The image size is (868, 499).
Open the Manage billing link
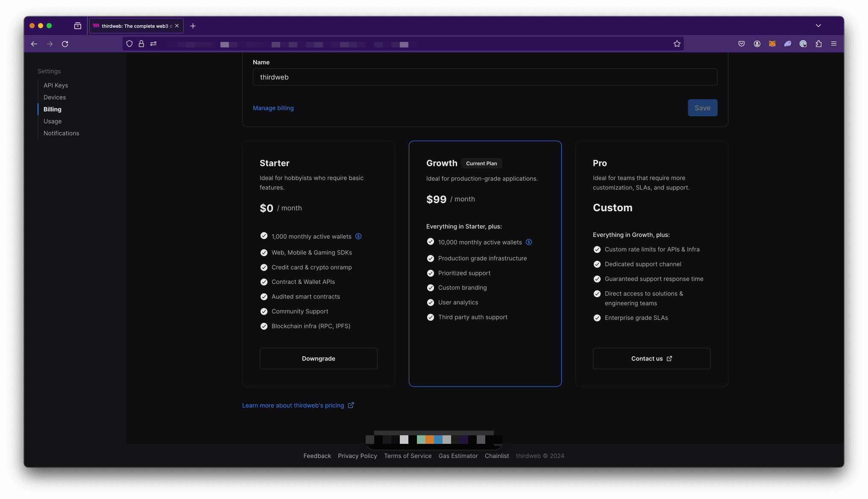273,108
